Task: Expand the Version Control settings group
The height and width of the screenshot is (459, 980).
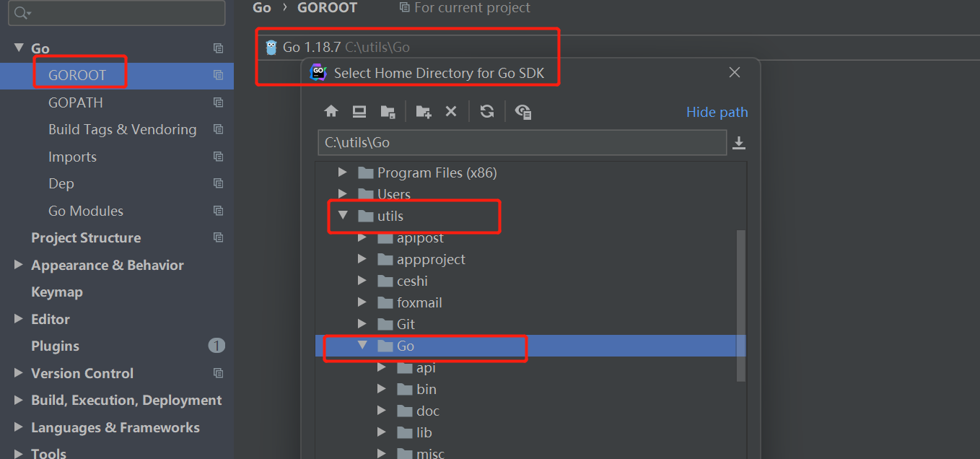Action: (19, 373)
